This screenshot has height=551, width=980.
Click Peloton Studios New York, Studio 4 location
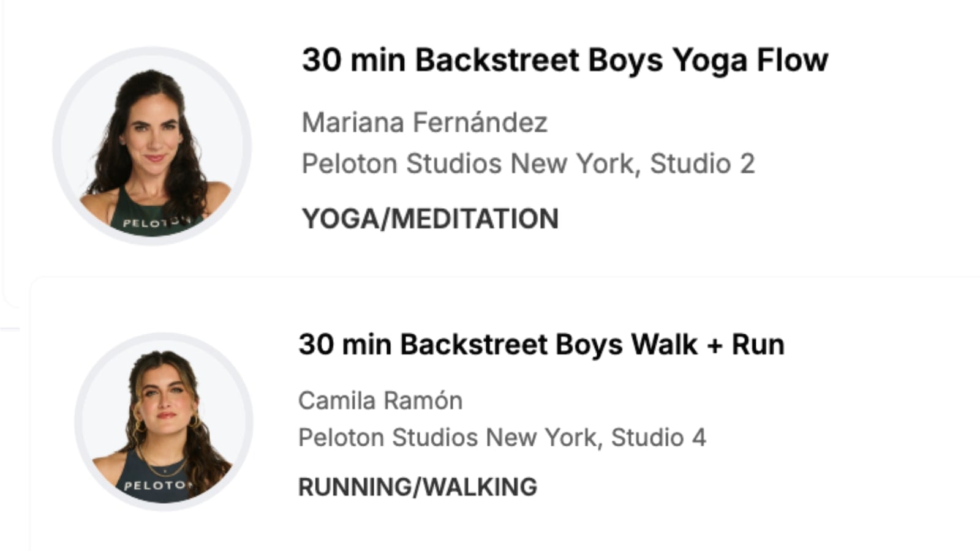coord(502,437)
